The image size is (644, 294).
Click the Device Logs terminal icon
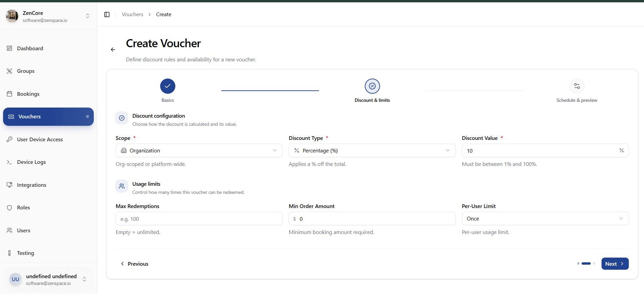click(x=9, y=162)
